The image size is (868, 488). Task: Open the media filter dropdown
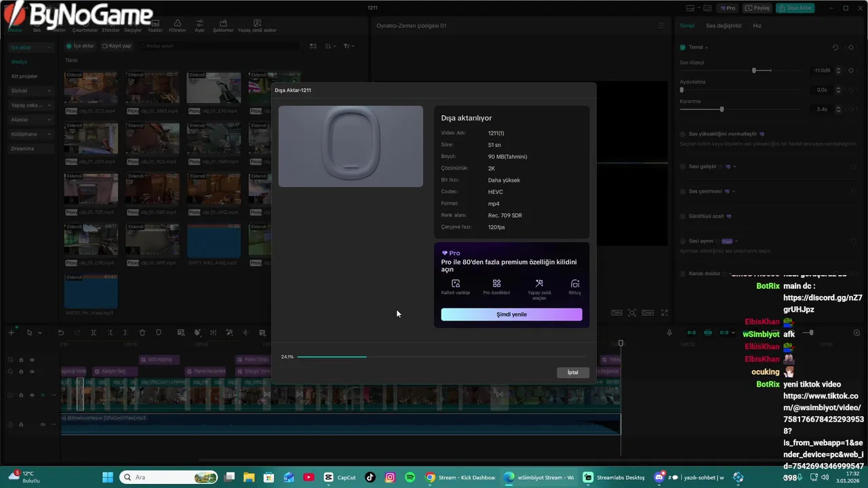tap(349, 46)
